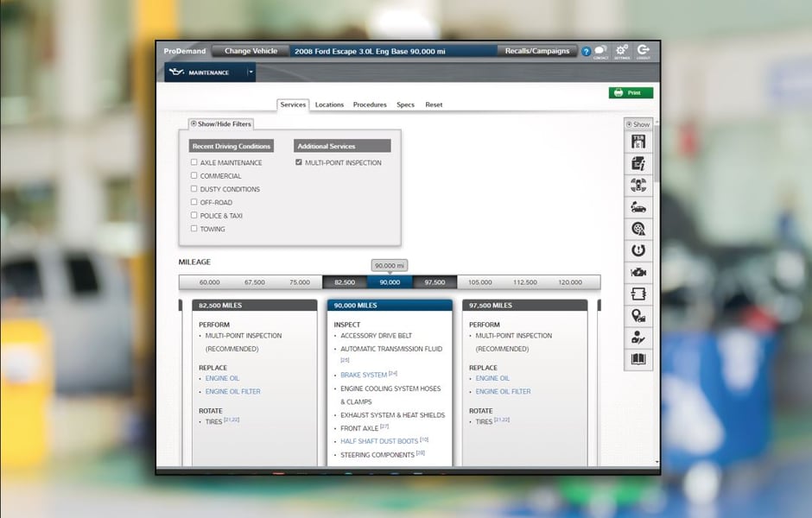
Task: Check the Dusty Conditions filter
Action: [194, 189]
